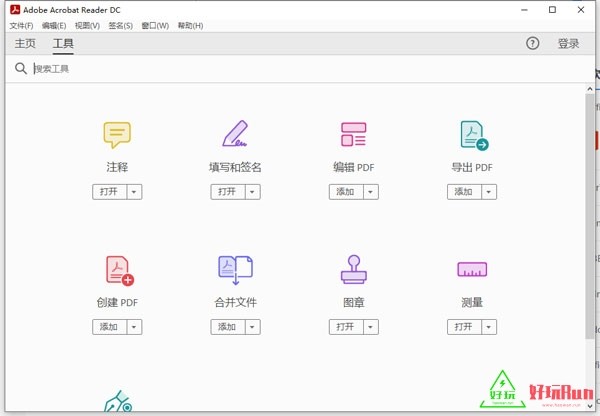
Task: Click the 编辑 PDF layout icon
Action: coord(354,134)
